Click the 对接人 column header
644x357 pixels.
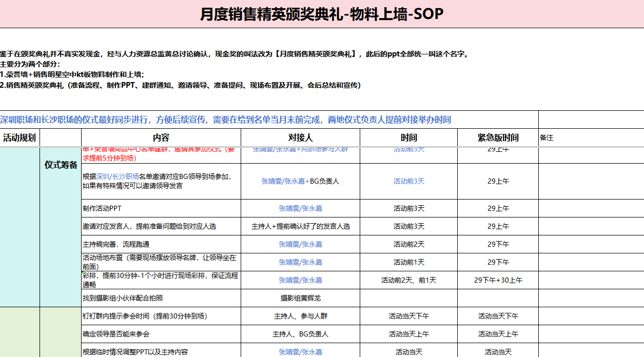pos(300,137)
